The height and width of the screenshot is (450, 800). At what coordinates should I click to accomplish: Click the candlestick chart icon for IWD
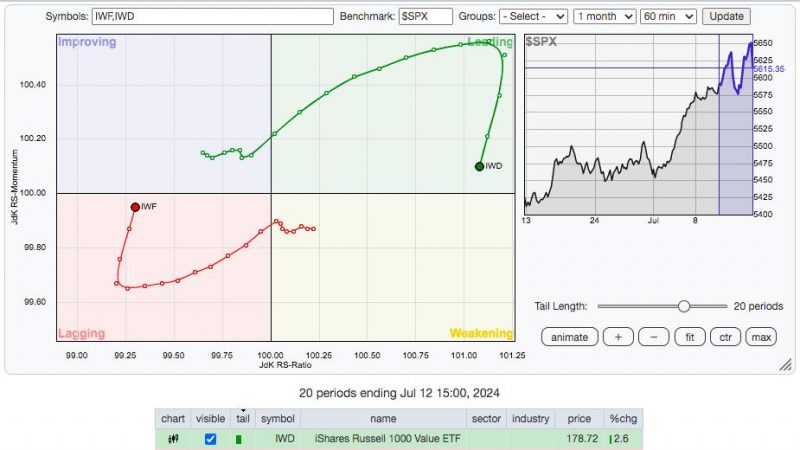(x=173, y=439)
